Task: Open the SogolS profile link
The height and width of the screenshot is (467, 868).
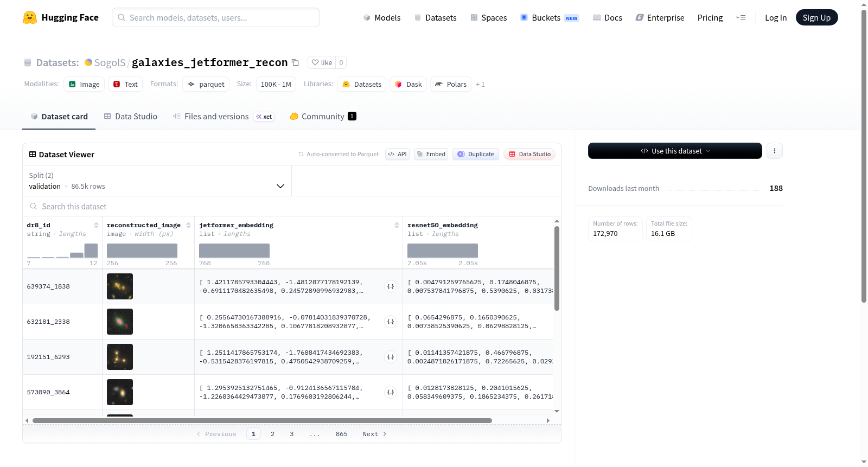Action: click(x=110, y=62)
